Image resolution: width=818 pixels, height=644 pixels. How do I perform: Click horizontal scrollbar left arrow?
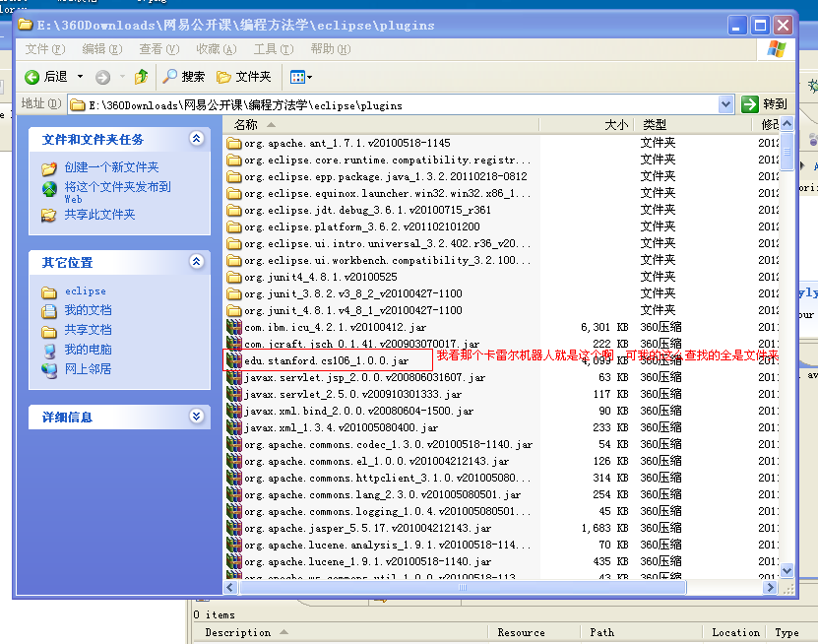[231, 588]
